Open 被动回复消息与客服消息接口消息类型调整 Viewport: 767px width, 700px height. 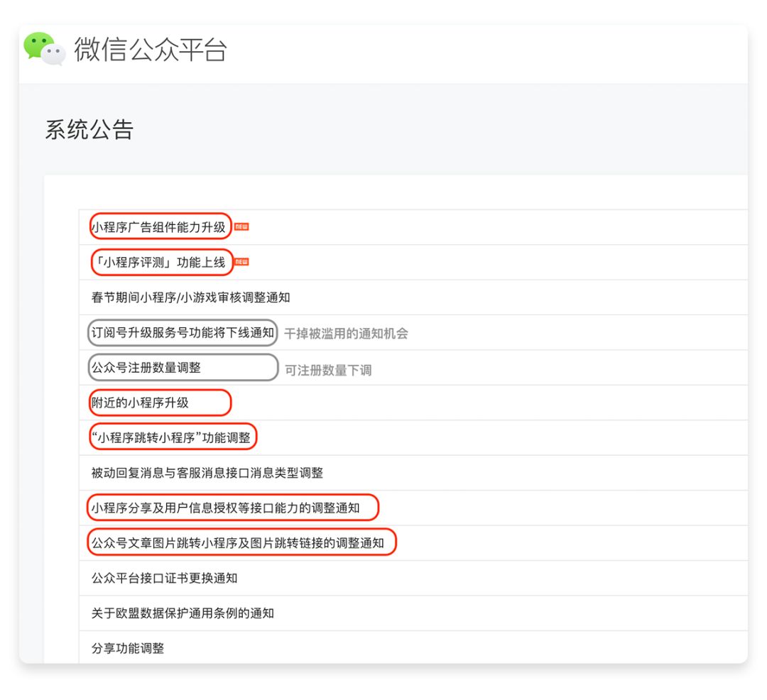pos(207,473)
